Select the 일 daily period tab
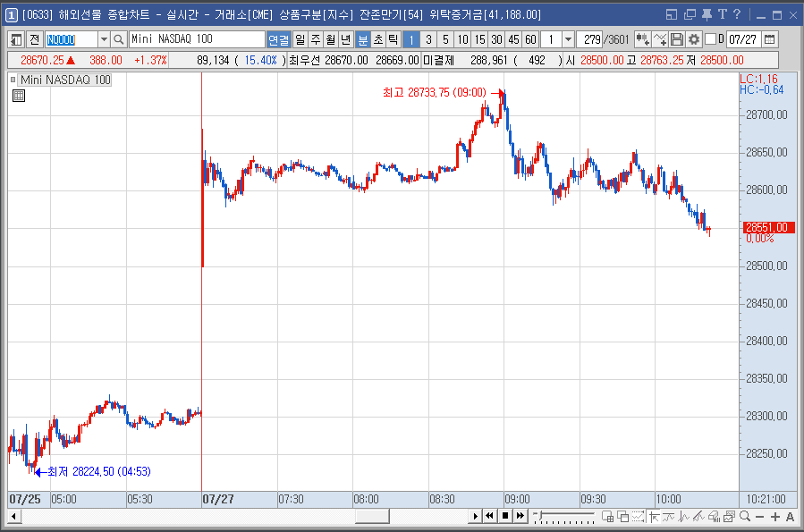This screenshot has width=804, height=532. point(300,39)
